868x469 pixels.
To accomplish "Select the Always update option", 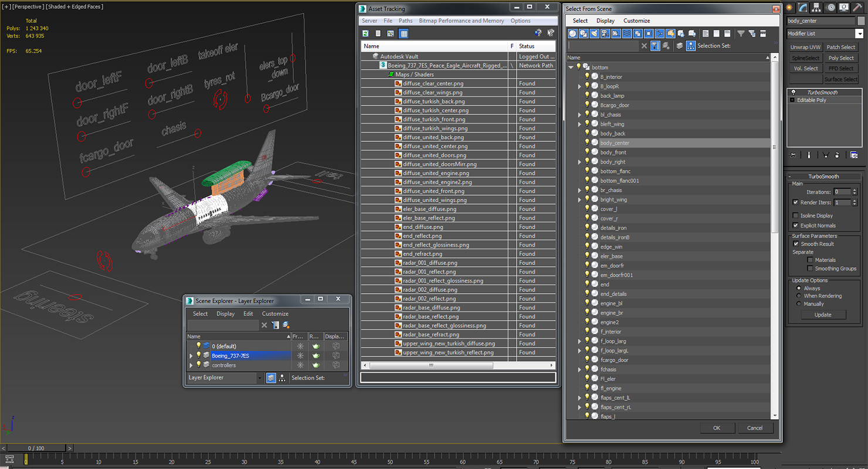I will (x=799, y=288).
